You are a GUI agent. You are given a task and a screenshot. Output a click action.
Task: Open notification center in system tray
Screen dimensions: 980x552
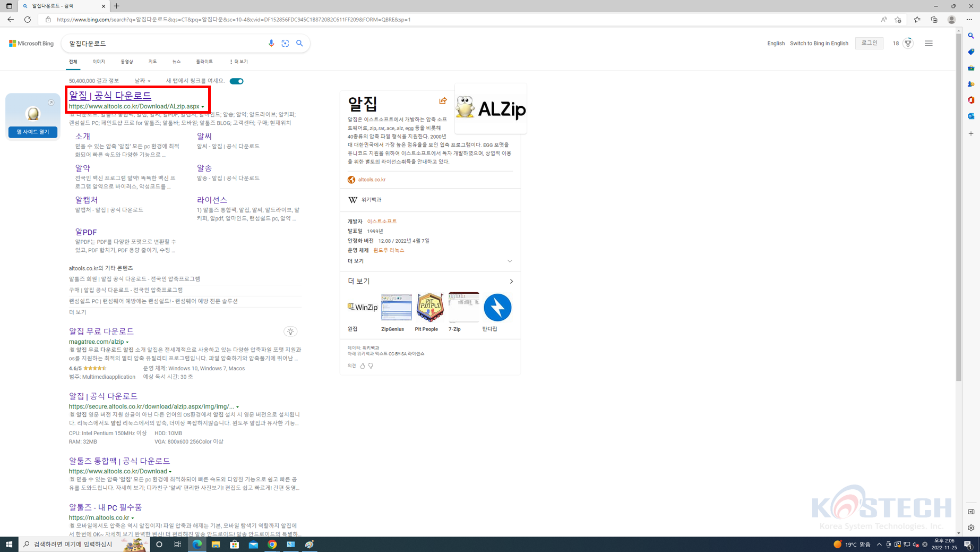click(x=968, y=545)
